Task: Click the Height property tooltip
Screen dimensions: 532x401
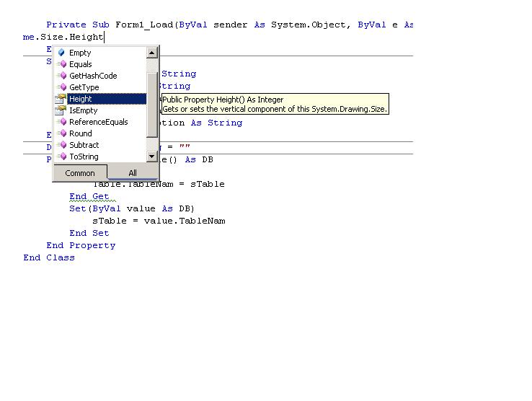Action: click(x=275, y=104)
